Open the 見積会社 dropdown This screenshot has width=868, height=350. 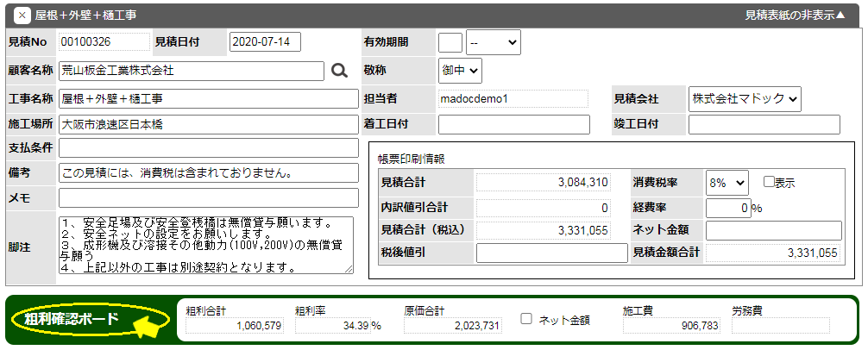click(745, 98)
